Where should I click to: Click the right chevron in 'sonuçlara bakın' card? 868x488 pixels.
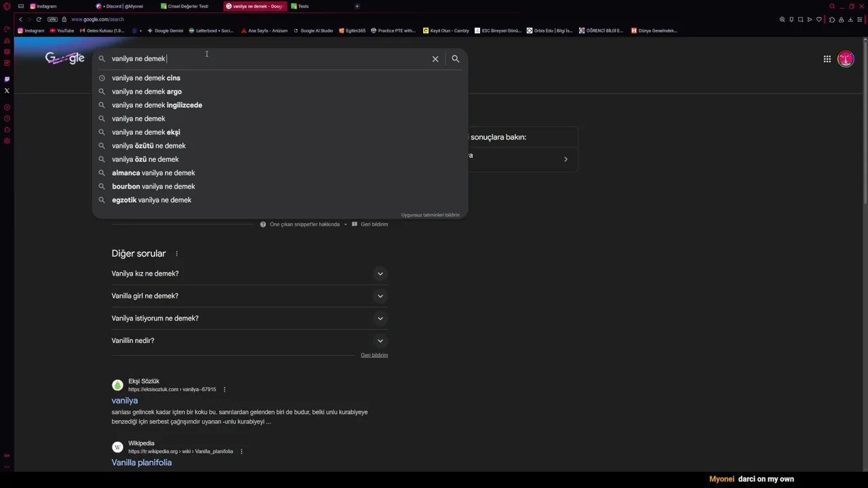click(566, 159)
